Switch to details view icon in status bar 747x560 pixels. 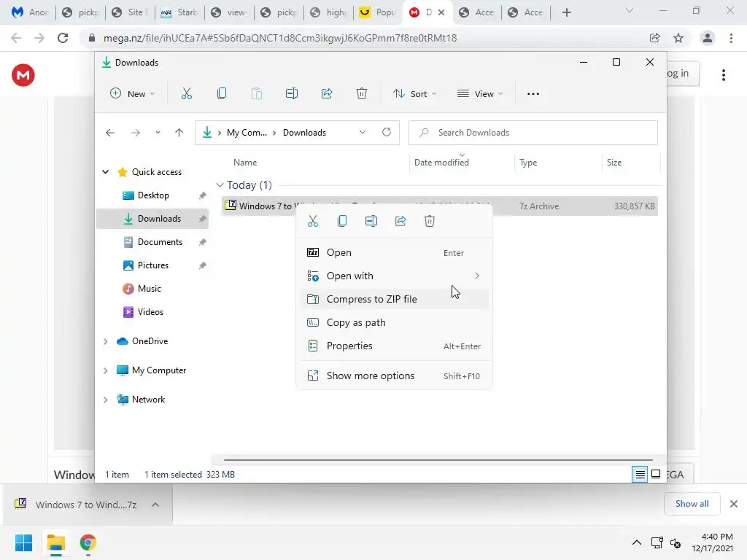pyautogui.click(x=640, y=474)
